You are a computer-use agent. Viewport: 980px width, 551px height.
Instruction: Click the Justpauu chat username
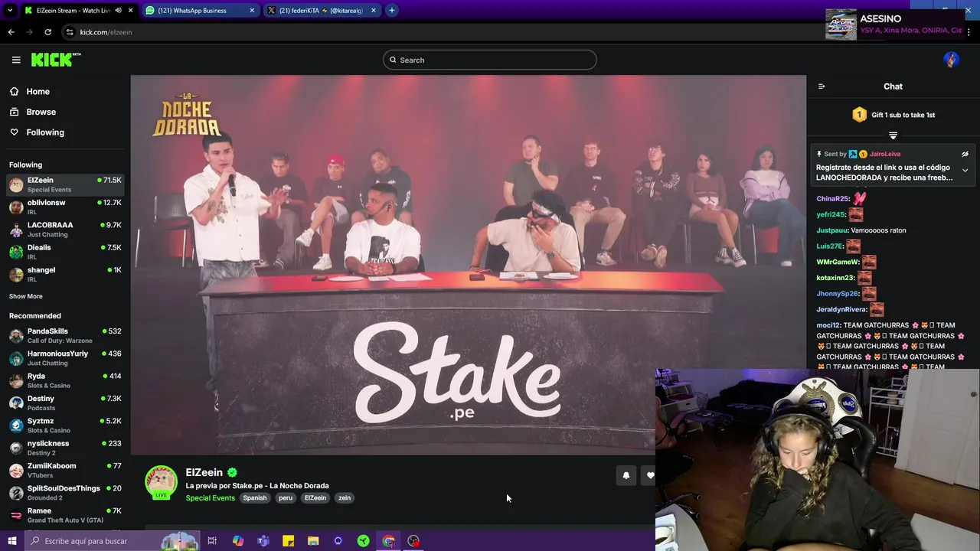coord(833,230)
